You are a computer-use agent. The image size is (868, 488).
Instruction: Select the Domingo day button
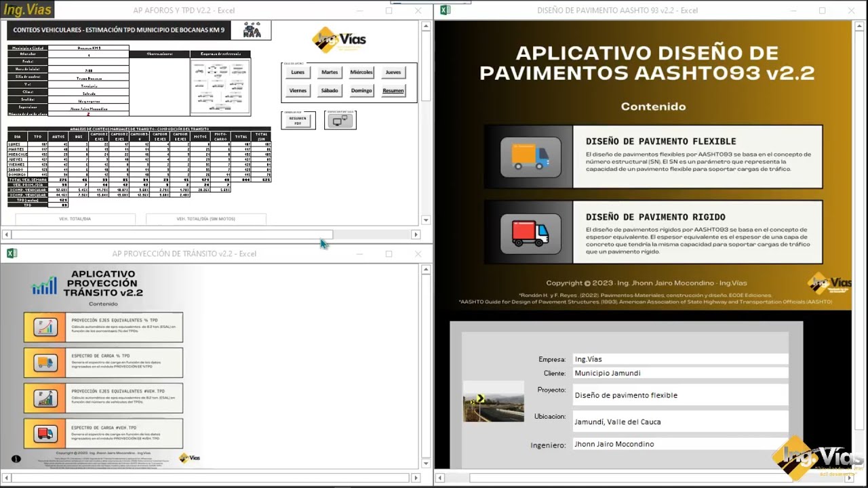point(361,90)
